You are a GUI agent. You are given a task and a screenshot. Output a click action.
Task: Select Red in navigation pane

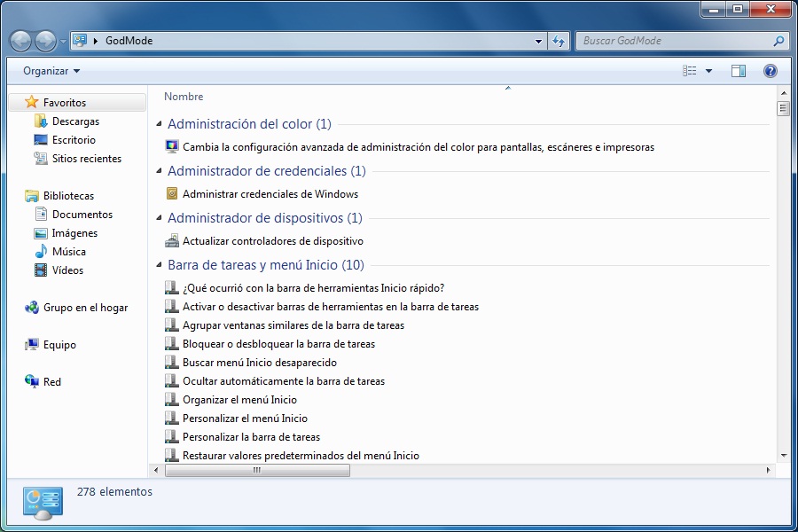click(52, 382)
